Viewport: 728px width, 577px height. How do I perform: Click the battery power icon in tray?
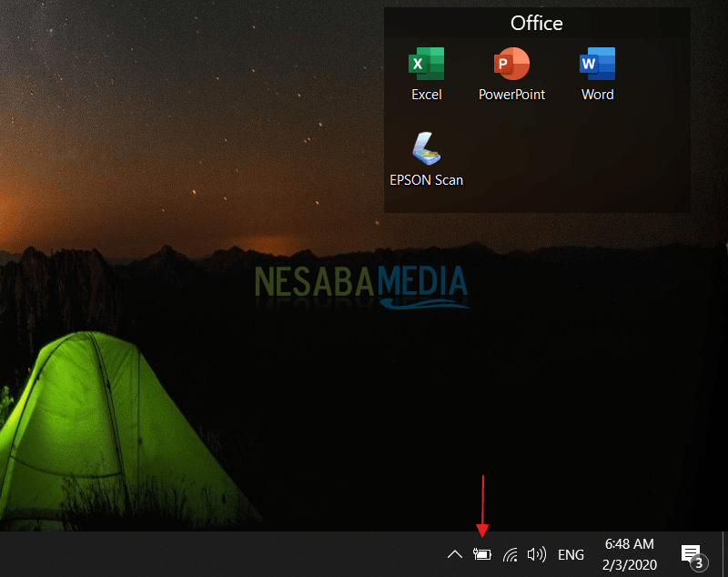point(482,554)
